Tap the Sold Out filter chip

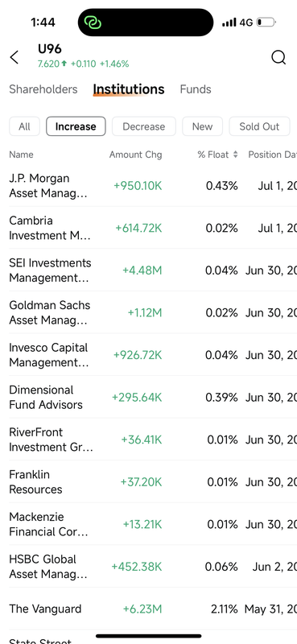pos(259,126)
